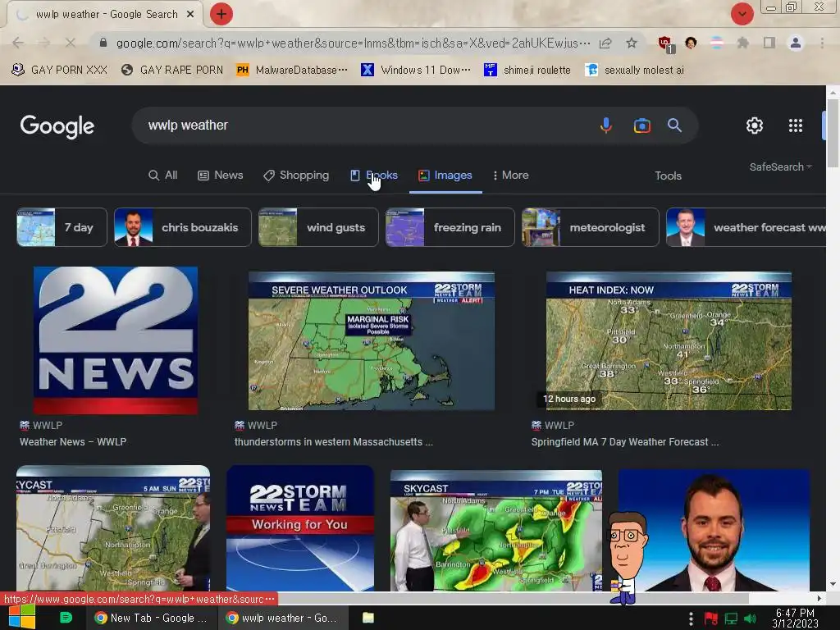Expand the SafeSearch dropdown
840x630 pixels.
click(781, 167)
